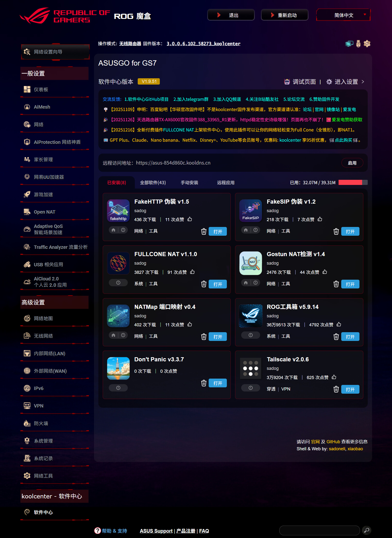392x538 pixels.
Task: Click the storage usage progress bar
Action: coord(353,182)
